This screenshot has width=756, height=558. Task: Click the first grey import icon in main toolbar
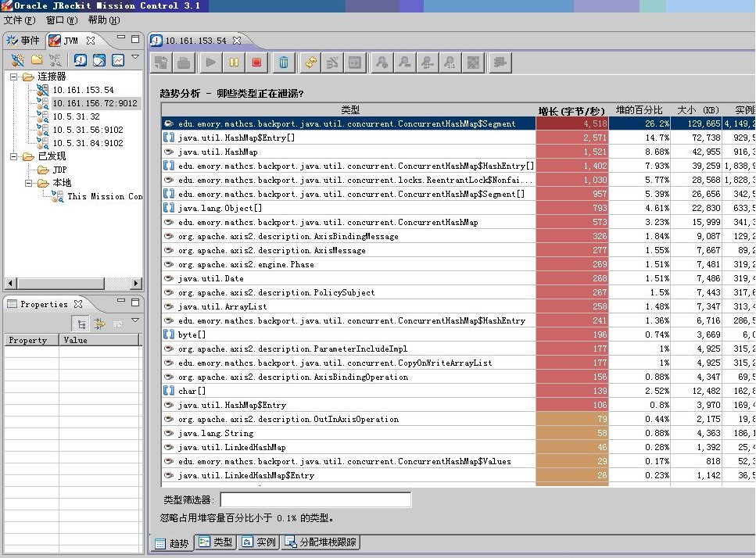pos(161,63)
